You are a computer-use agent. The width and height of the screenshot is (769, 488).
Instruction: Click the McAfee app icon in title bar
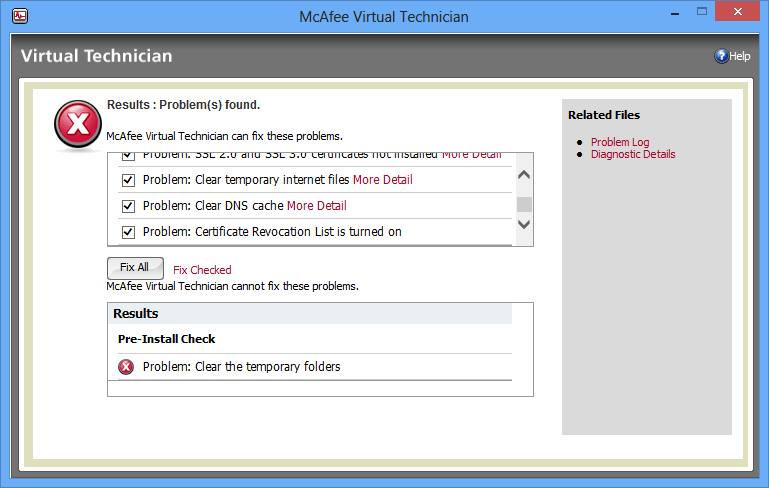(x=20, y=16)
